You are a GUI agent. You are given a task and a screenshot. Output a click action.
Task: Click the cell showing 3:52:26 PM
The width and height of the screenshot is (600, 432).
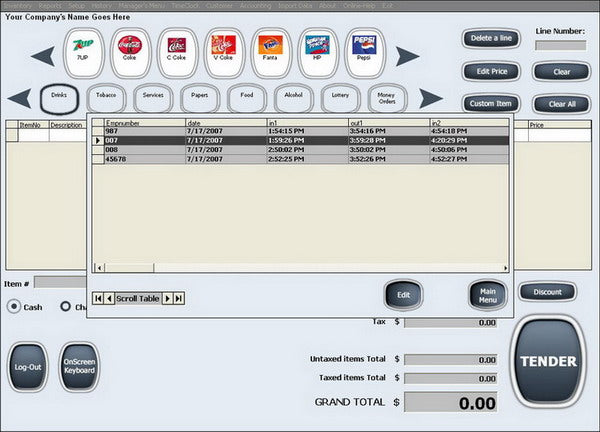click(x=389, y=159)
